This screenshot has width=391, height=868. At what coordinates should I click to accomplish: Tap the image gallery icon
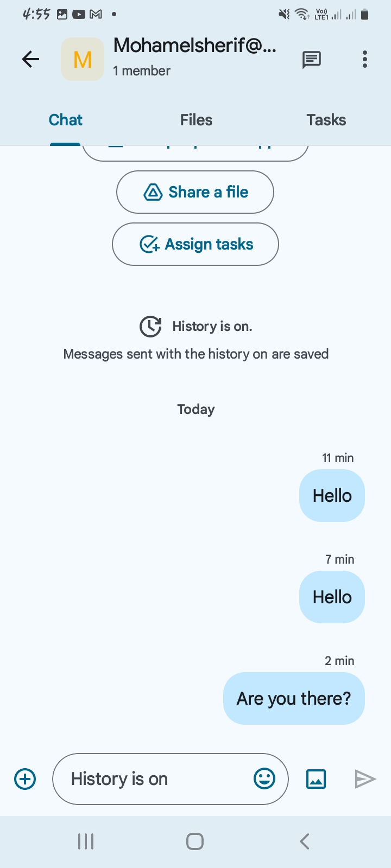point(316,779)
